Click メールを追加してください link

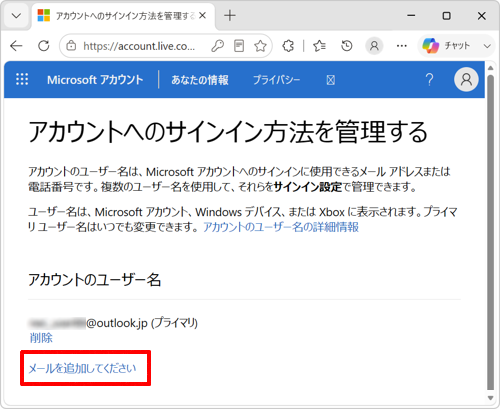point(82,368)
